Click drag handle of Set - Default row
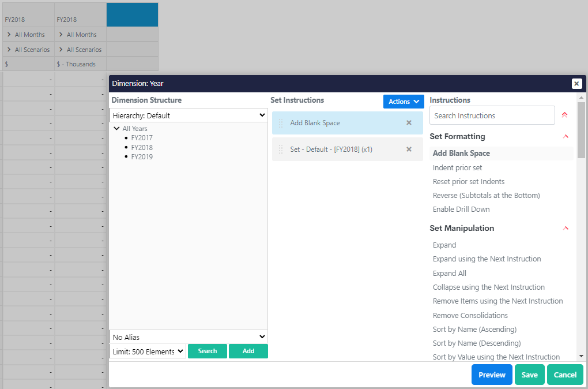 (281, 149)
